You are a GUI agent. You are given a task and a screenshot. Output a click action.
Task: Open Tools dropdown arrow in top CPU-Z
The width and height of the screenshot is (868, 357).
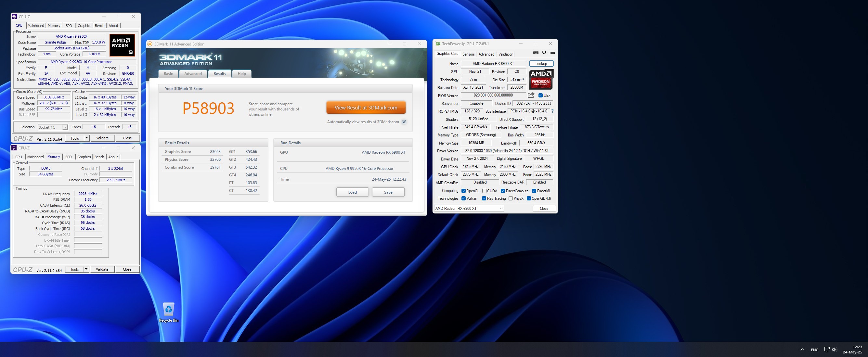[86, 138]
